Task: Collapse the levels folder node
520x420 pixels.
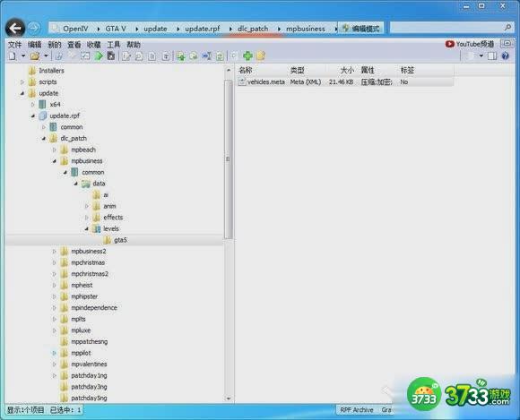Action: pos(87,228)
